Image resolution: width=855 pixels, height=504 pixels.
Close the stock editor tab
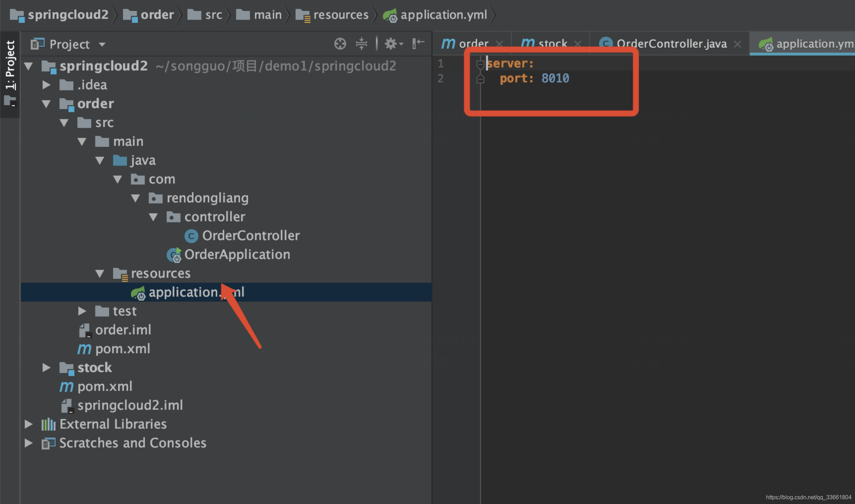pos(578,44)
